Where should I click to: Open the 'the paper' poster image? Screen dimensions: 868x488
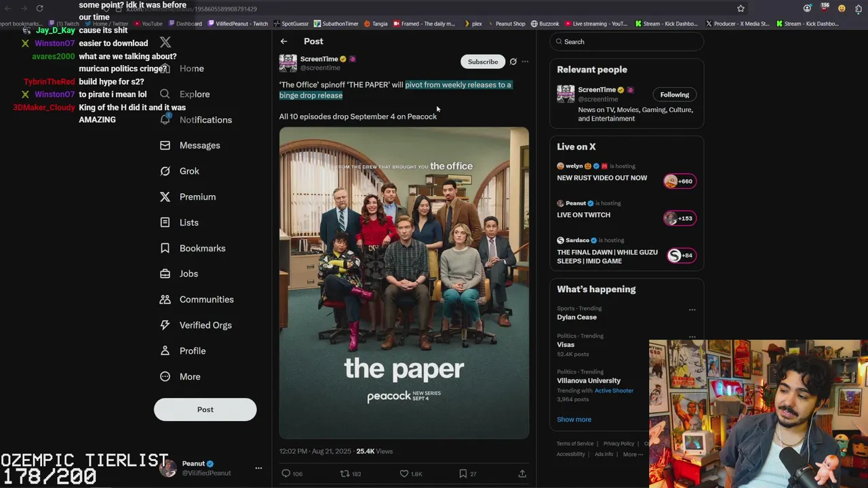[404, 283]
